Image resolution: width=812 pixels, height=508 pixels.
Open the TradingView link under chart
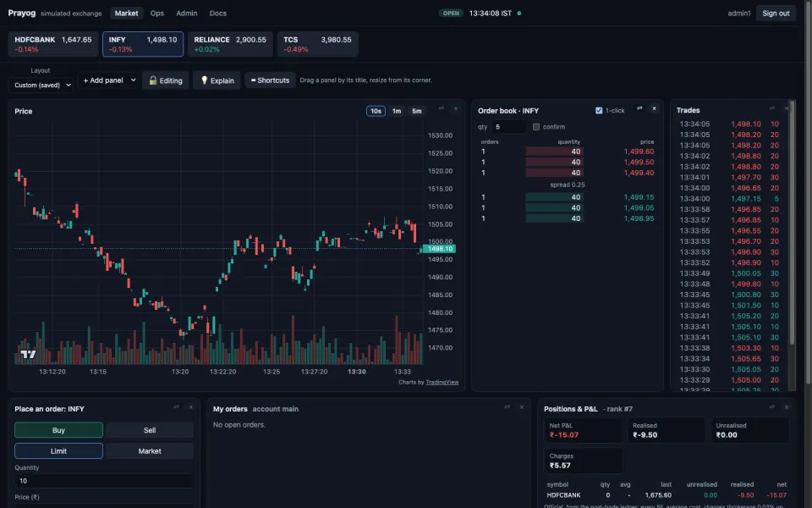pyautogui.click(x=442, y=382)
